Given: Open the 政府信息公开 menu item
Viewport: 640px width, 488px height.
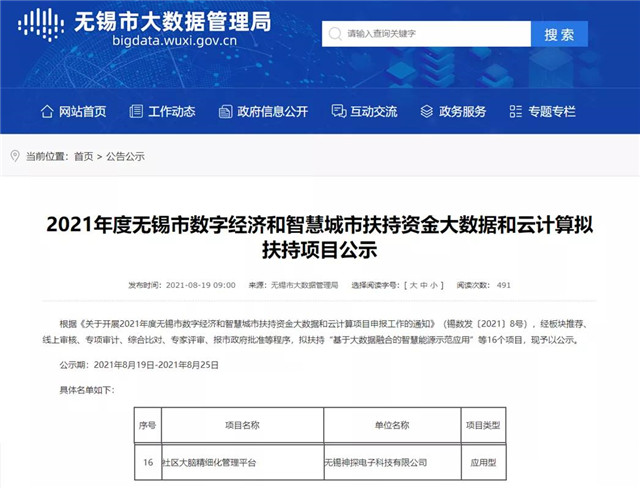Looking at the screenshot, I should 272,111.
